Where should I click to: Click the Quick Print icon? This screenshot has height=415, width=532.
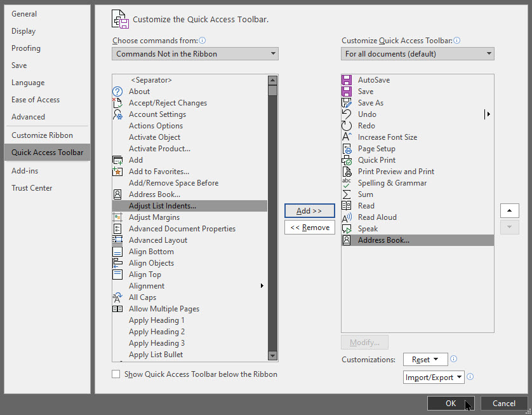coord(347,160)
